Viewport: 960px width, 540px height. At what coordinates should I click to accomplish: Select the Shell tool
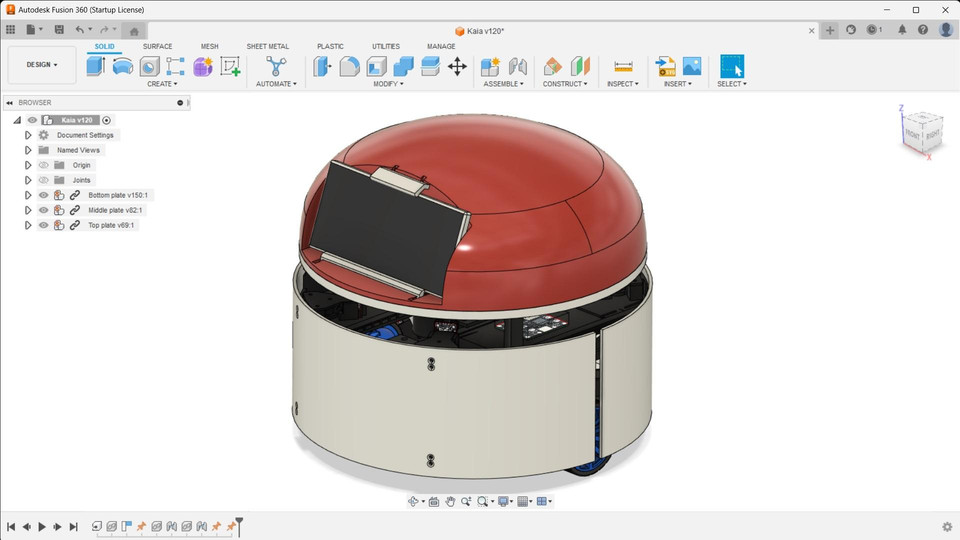pyautogui.click(x=376, y=66)
